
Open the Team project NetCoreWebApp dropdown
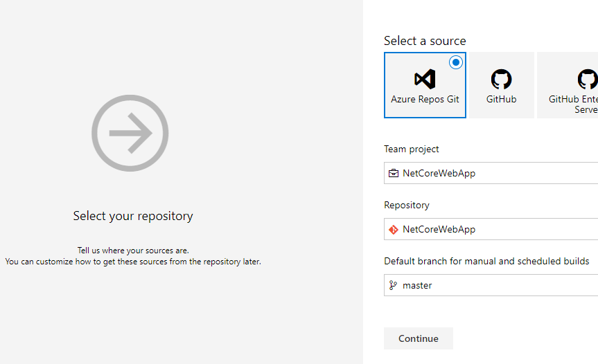[x=492, y=173]
